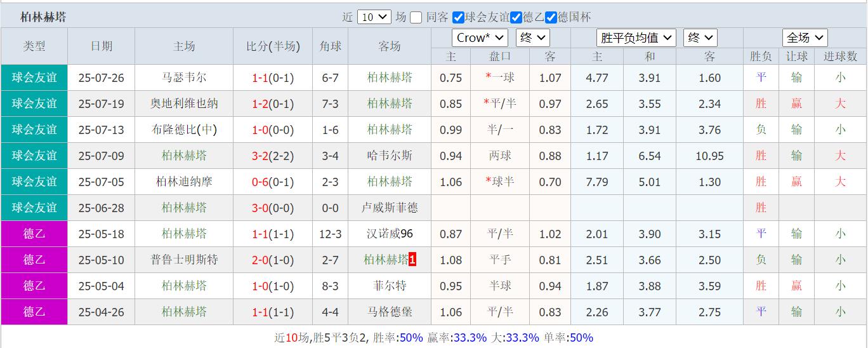This screenshot has width=868, height=348.
Task: Toggle the 同客 checkbox
Action: [416, 18]
